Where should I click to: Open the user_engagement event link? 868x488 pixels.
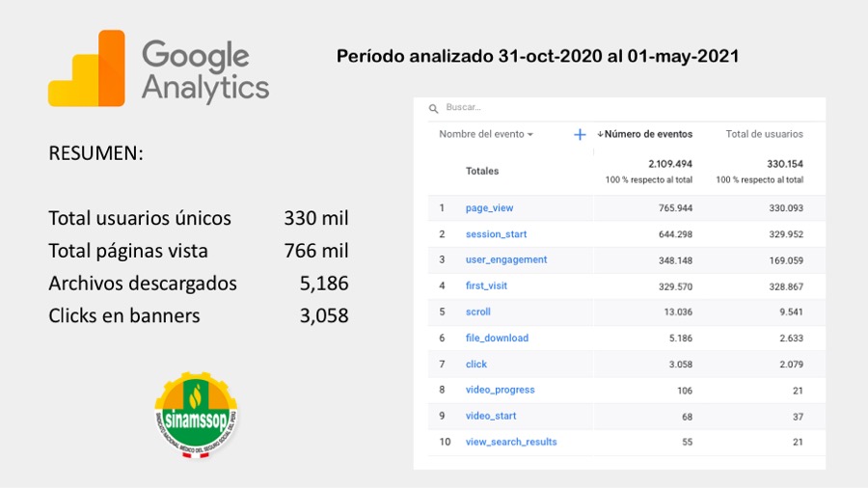click(505, 259)
